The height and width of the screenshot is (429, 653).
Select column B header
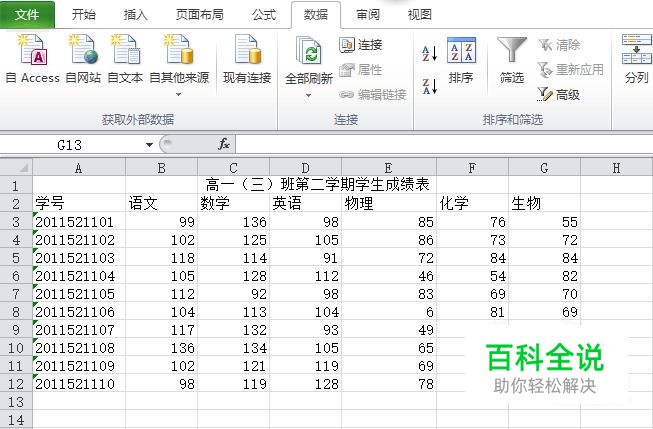pos(162,168)
